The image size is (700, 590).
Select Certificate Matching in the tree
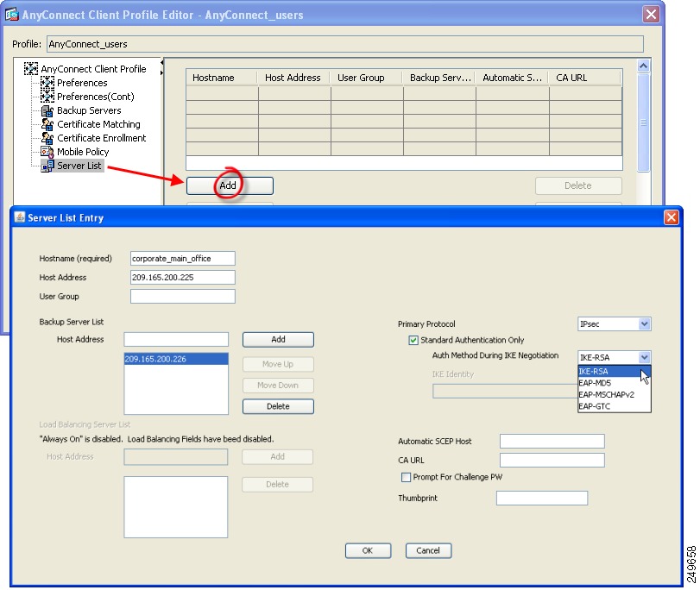[x=98, y=124]
